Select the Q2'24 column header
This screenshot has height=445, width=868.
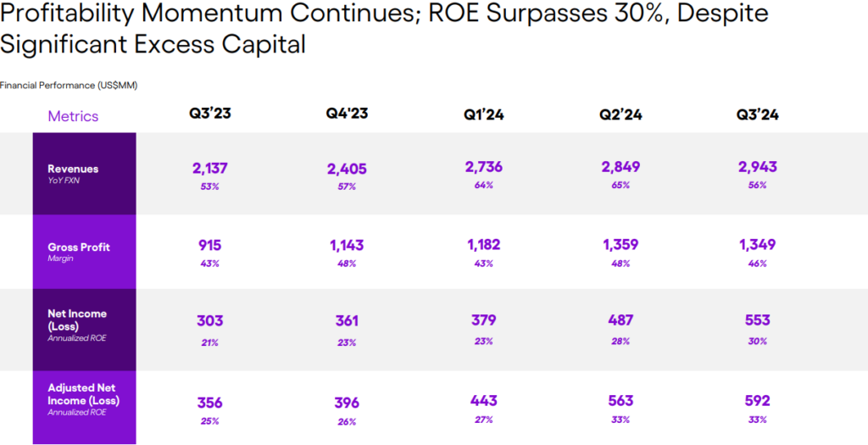620,115
